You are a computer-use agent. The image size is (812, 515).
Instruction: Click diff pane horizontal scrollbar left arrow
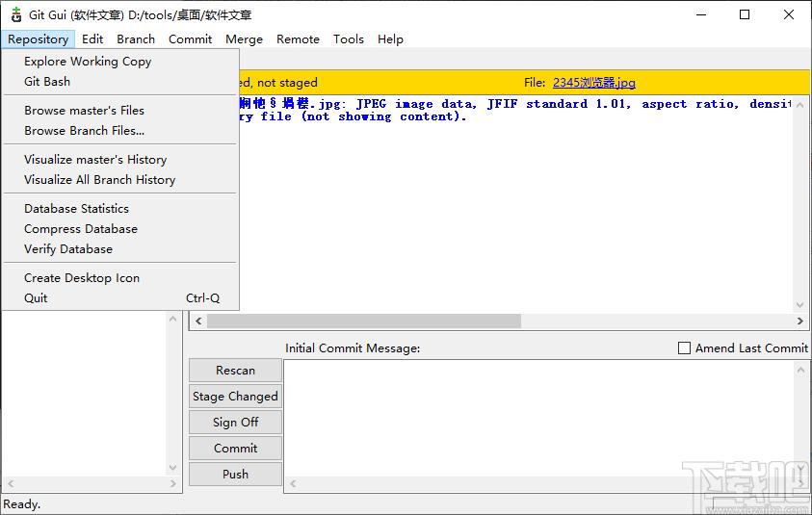pos(198,321)
